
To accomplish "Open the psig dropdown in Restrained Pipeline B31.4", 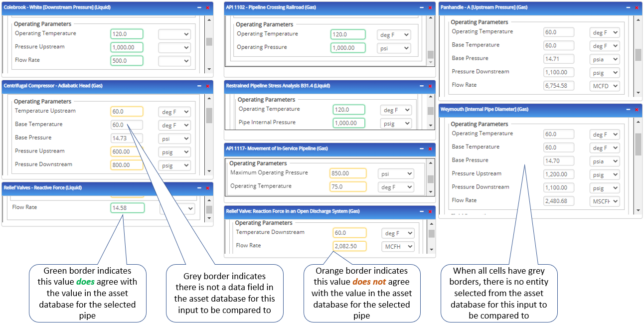I will click(396, 123).
